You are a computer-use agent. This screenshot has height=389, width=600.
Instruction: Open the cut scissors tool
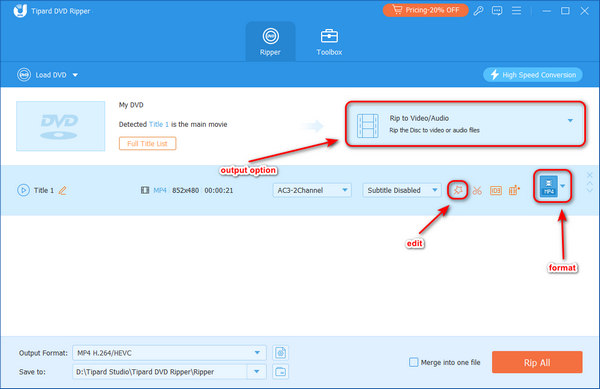point(477,190)
